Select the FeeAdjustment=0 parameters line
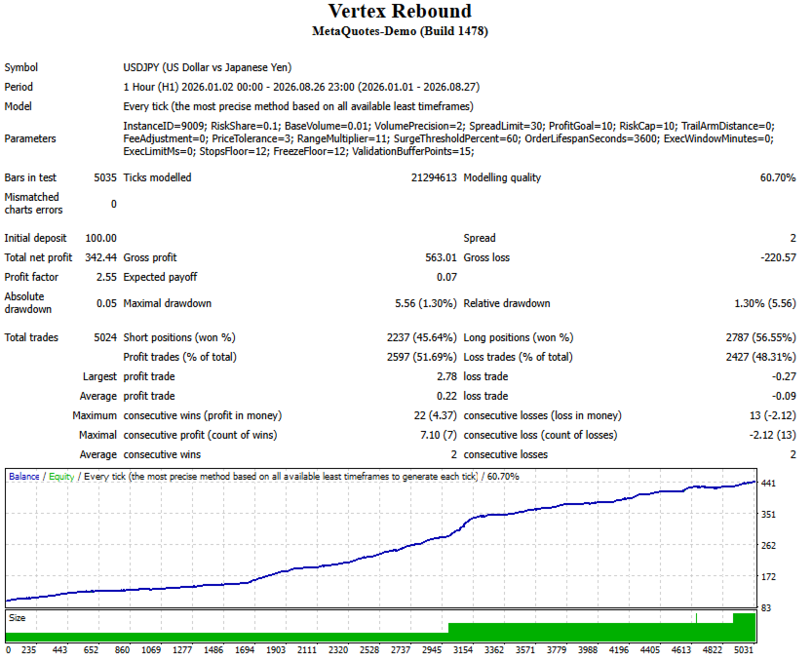This screenshot has width=812, height=661. 448,138
